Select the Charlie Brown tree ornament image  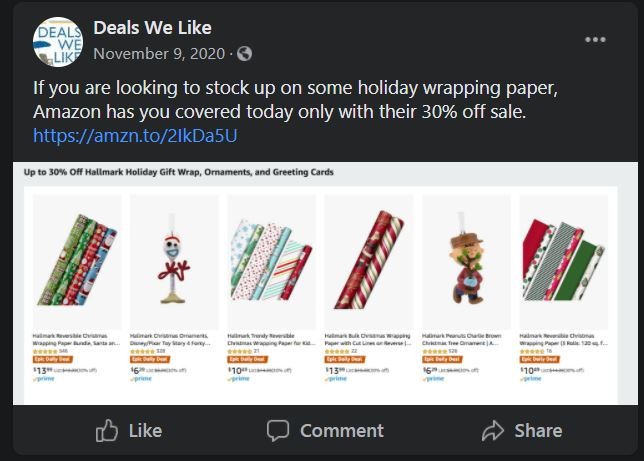point(467,260)
